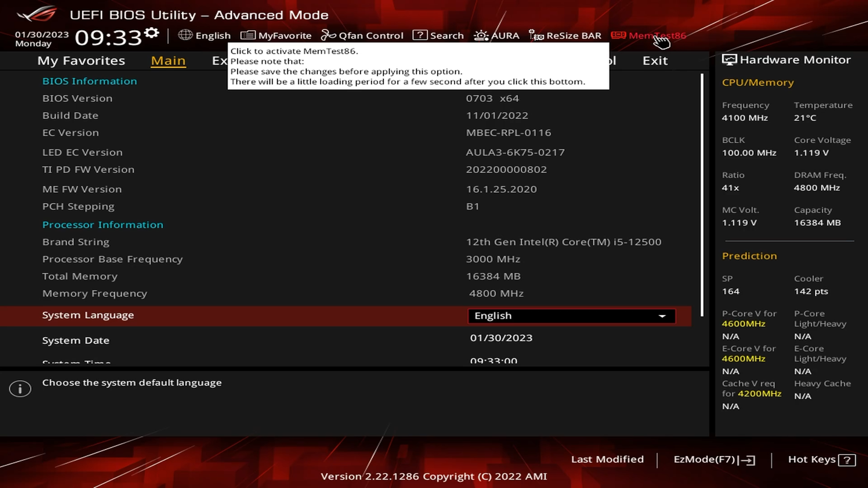
Task: Open Qfan Control
Action: 362,35
